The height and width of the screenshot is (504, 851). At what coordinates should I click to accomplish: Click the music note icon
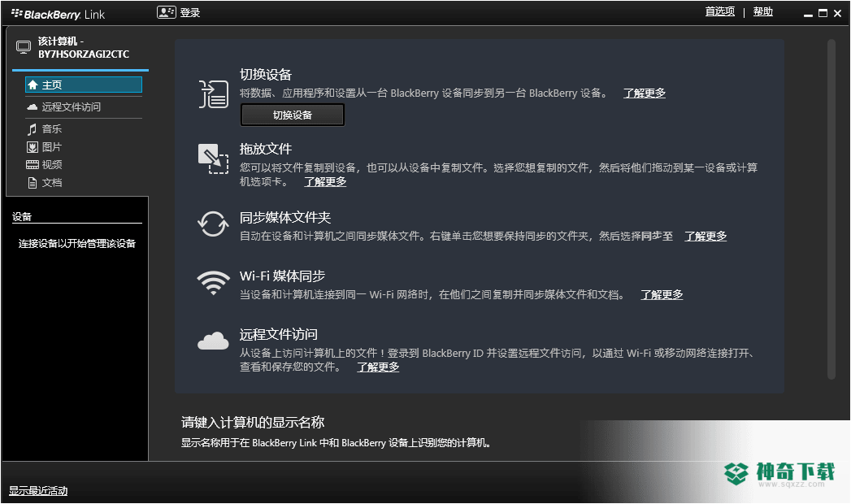point(32,129)
